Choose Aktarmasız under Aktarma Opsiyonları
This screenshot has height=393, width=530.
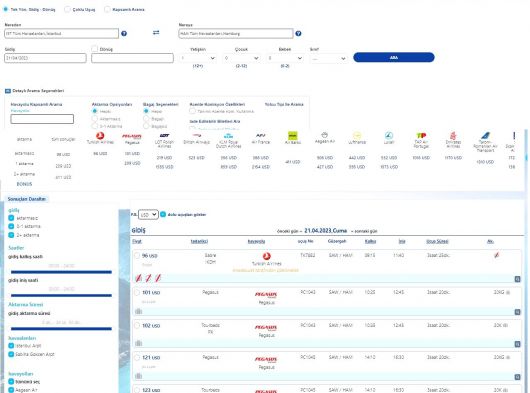[x=95, y=119]
